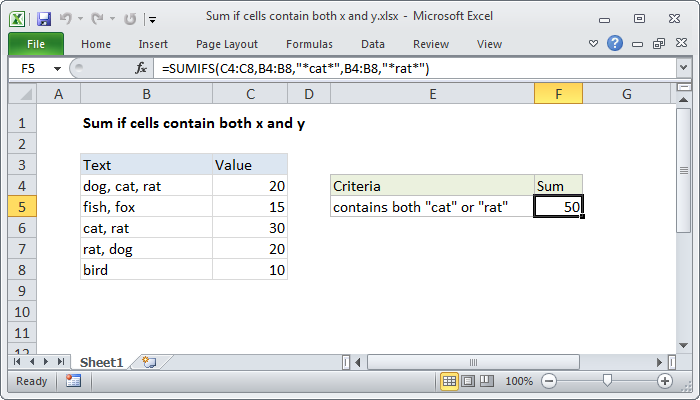Viewport: 700px width, 400px height.
Task: Click the Save icon in Quick Access Toolbar
Action: click(43, 17)
